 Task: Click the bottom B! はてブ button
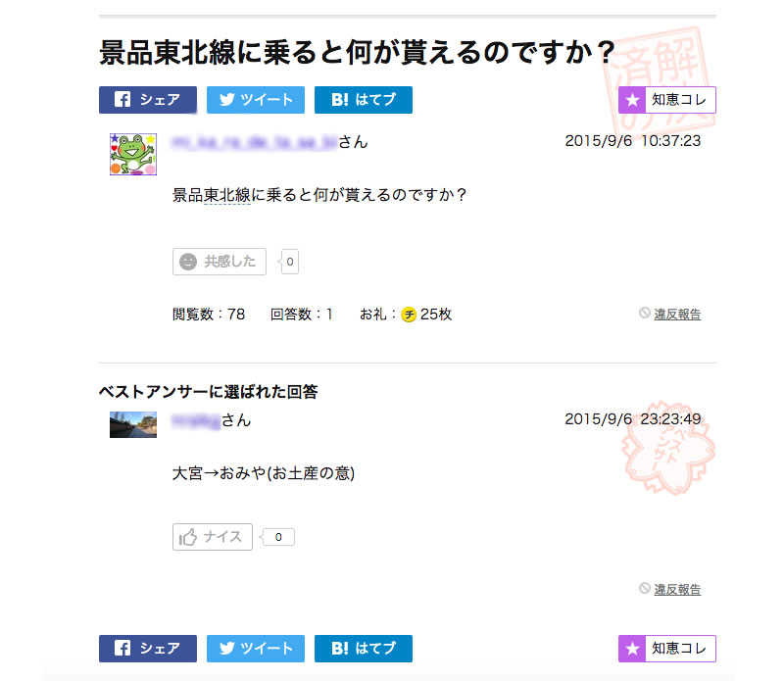[363, 649]
